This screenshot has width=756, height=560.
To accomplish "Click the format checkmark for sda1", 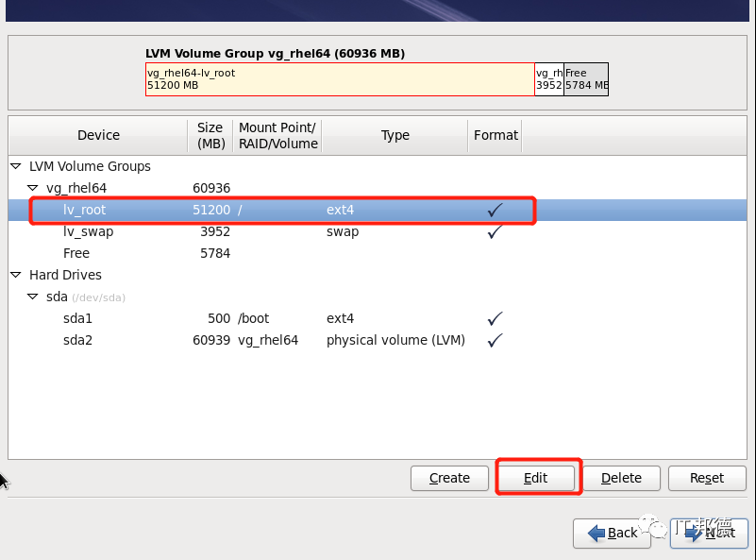I will [x=496, y=318].
